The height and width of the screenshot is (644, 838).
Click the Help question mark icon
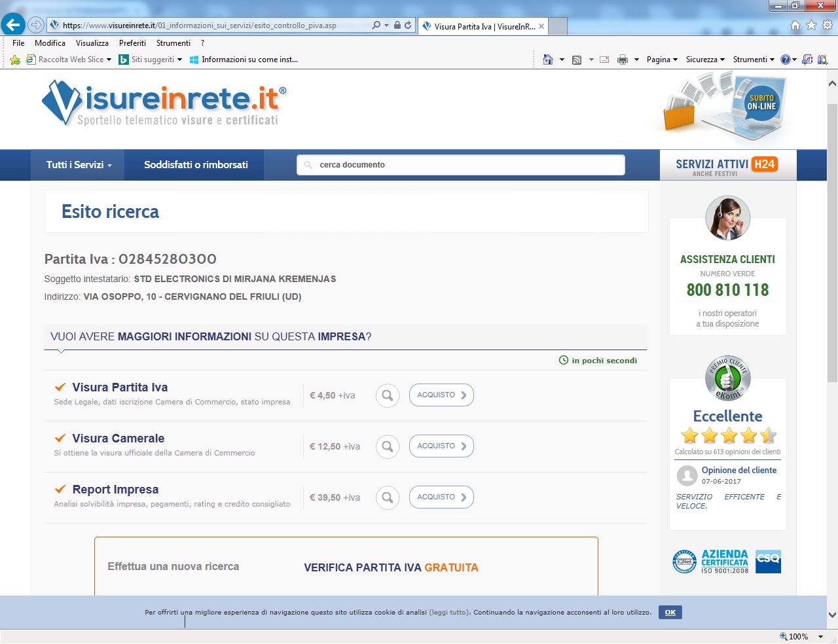pyautogui.click(x=786, y=60)
